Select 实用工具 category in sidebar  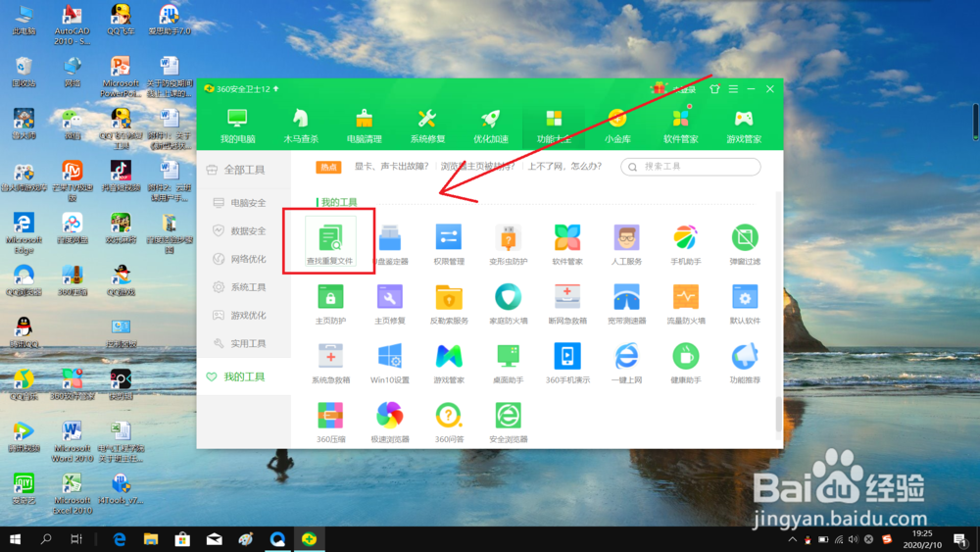244,343
